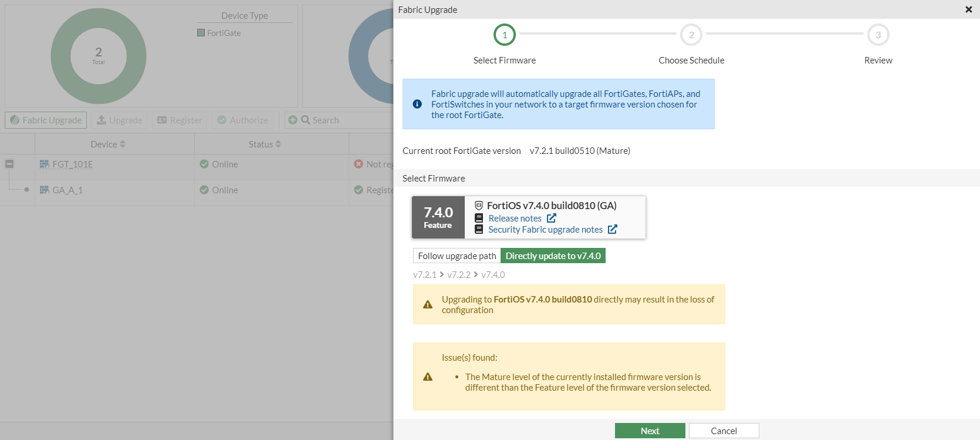Go to Choose Schedule step 2
This screenshot has width=980, height=440.
691,35
